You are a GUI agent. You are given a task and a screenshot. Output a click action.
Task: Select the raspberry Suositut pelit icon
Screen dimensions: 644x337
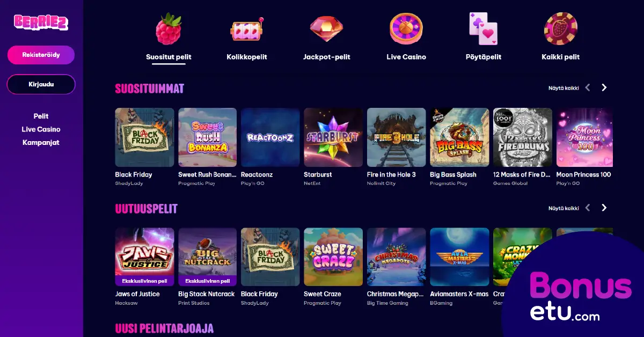(x=169, y=29)
